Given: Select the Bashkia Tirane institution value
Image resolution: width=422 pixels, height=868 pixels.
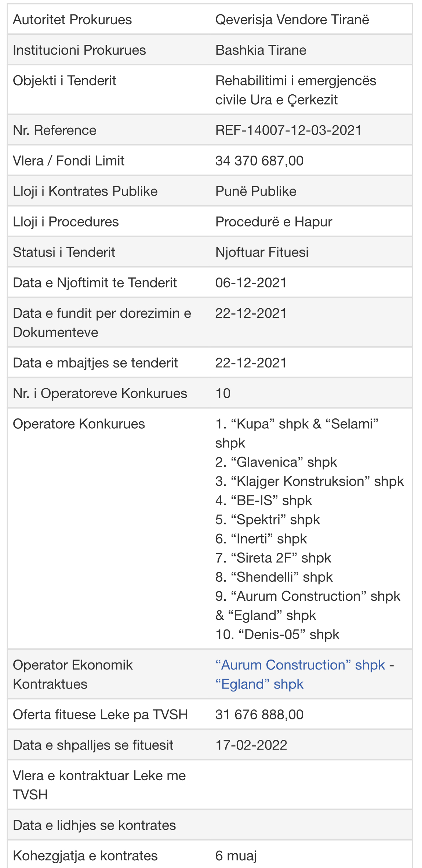Looking at the screenshot, I should coord(261,50).
